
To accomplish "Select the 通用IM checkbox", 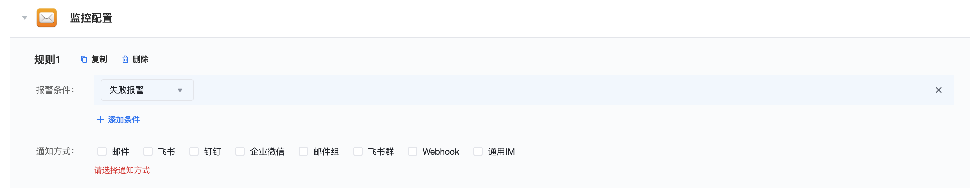I will (478, 151).
